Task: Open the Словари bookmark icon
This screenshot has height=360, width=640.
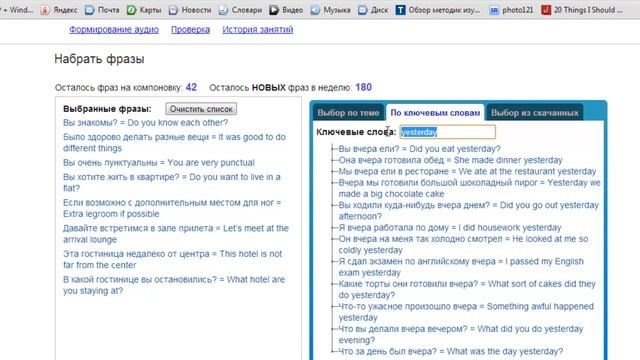Action: coord(223,10)
